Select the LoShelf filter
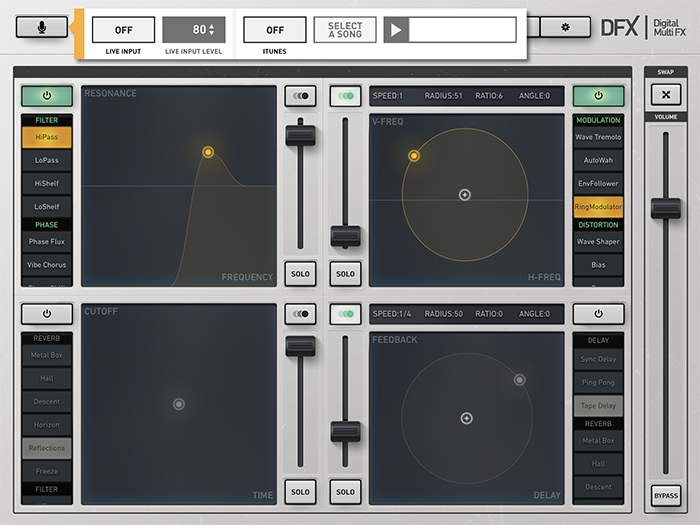Image resolution: width=700 pixels, height=525 pixels. click(47, 207)
